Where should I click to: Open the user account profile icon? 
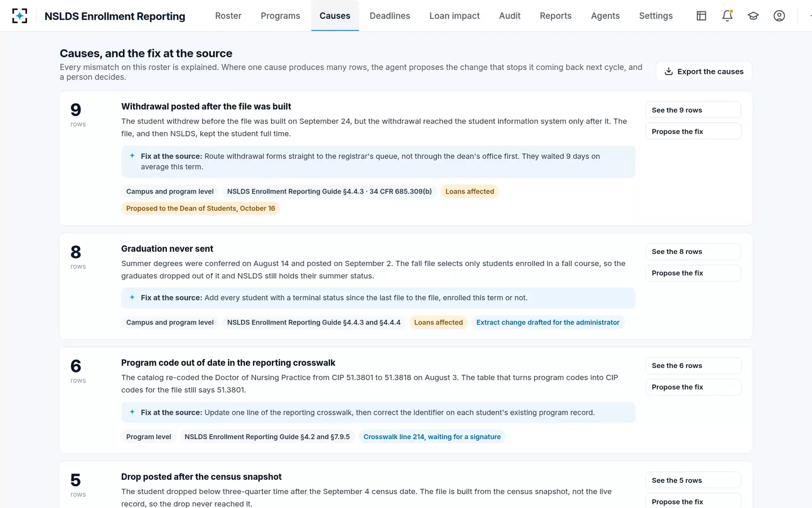(x=779, y=16)
